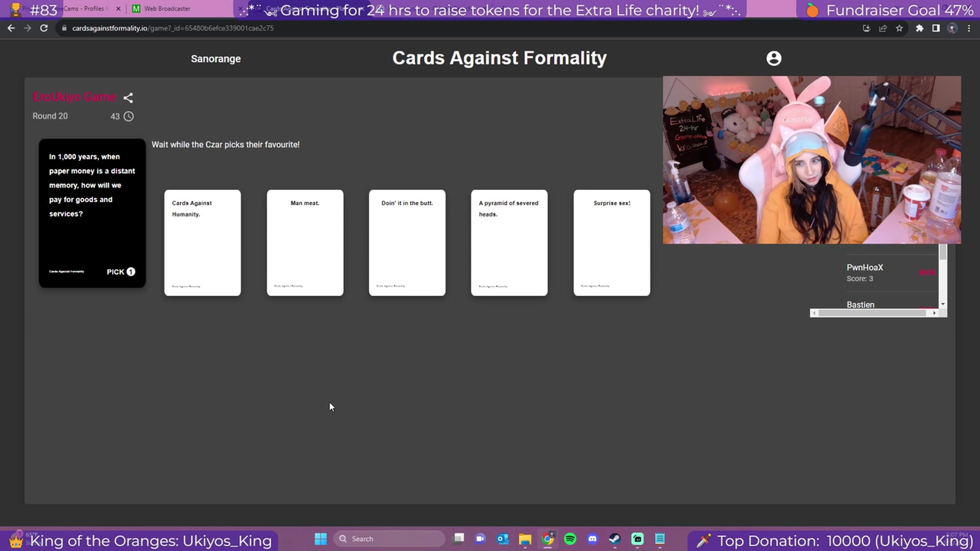Click the Windows taskbar Search box
Screen dimensions: 980x551
389,539
